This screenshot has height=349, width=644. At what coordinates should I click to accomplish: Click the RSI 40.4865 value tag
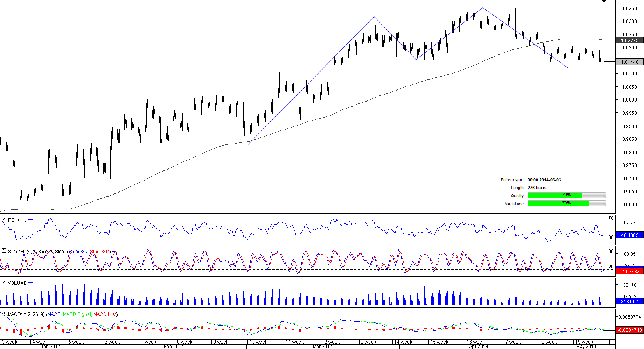[x=630, y=235]
